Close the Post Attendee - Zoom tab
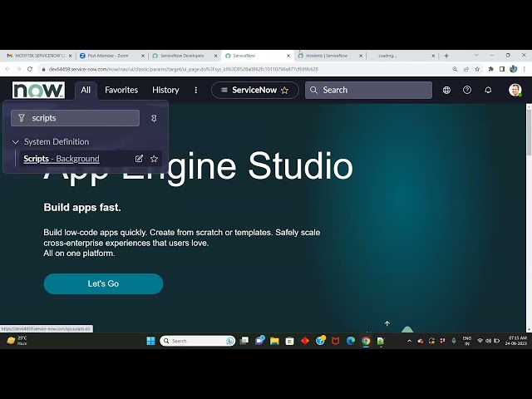 (x=143, y=56)
